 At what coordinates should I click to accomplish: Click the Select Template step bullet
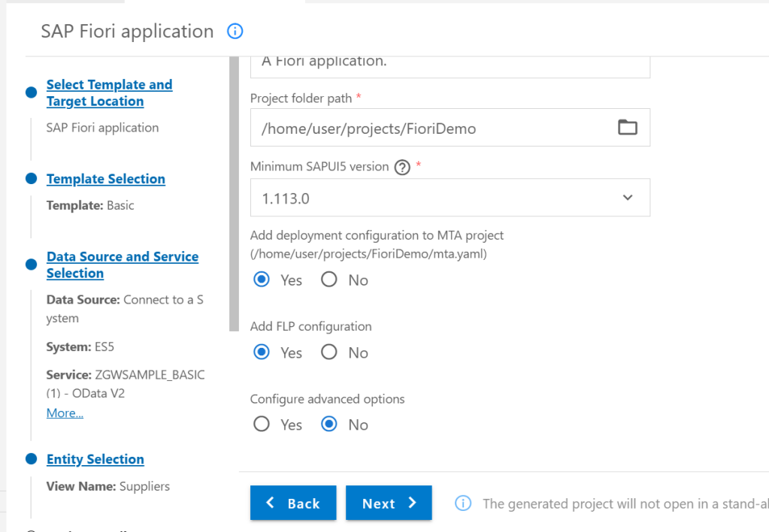tap(31, 92)
